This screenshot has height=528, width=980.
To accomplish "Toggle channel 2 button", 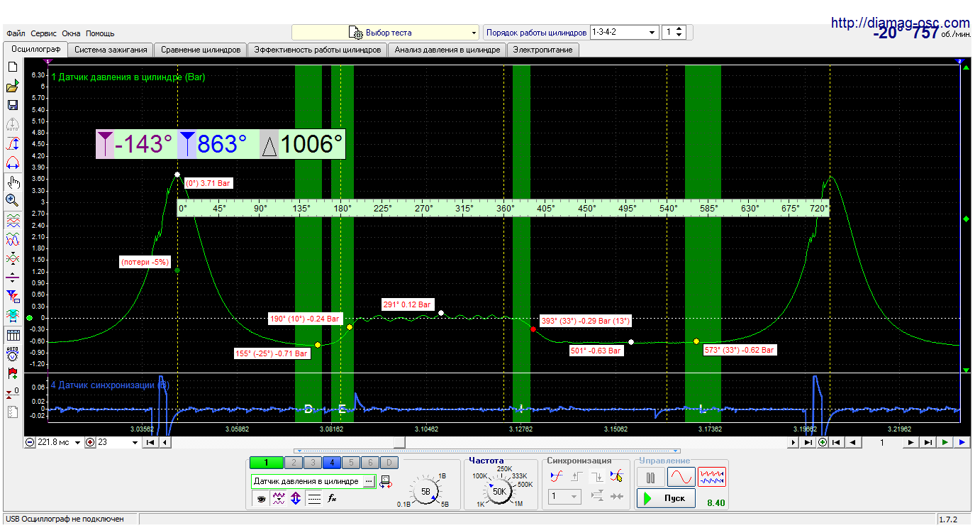I will tap(293, 463).
